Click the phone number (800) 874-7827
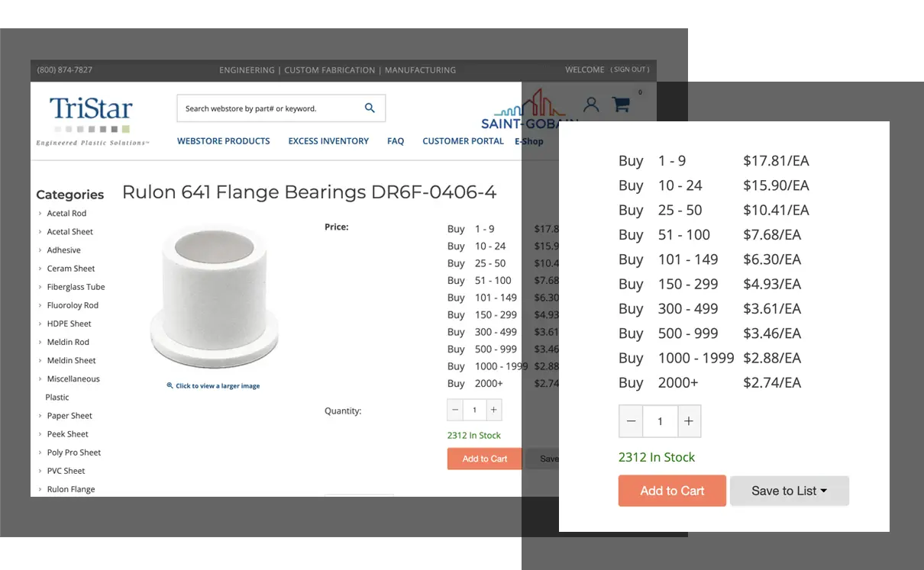 (65, 70)
